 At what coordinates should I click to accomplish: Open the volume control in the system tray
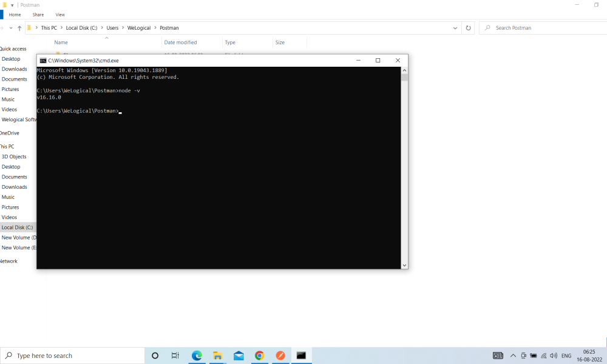pyautogui.click(x=553, y=356)
